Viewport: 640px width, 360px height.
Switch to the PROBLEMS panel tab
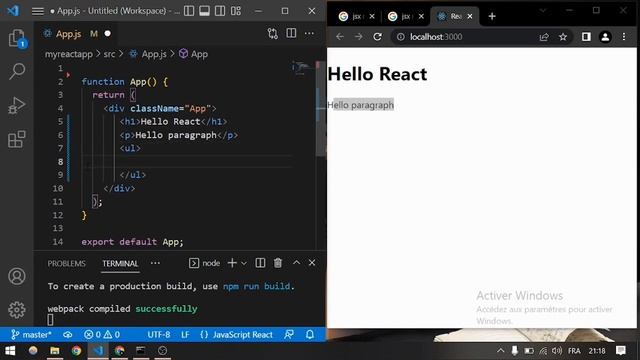(67, 264)
